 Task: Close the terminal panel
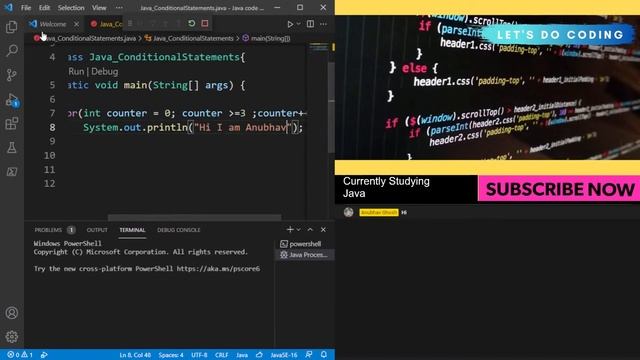pyautogui.click(x=323, y=230)
